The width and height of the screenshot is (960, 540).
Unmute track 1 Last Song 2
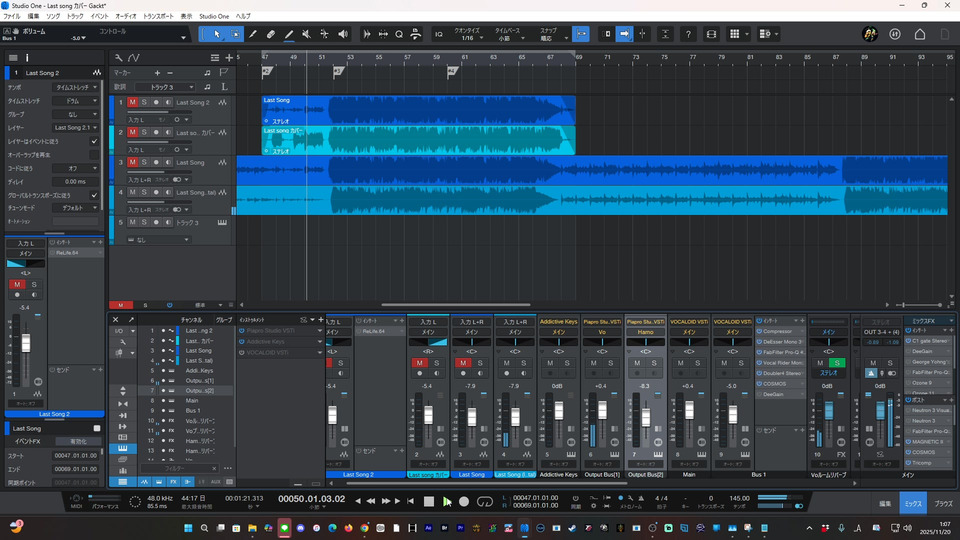[132, 102]
